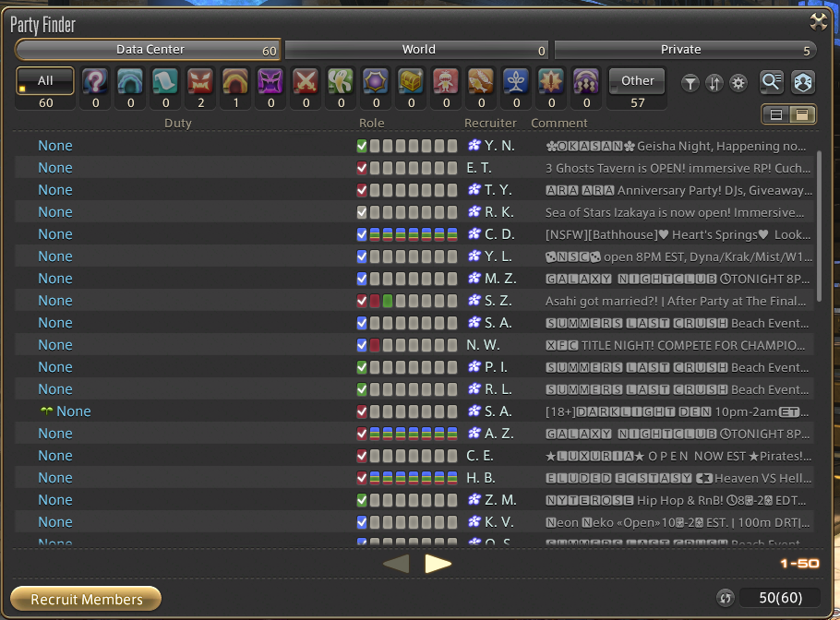840x620 pixels.
Task: Click the Role column header
Action: 372,123
